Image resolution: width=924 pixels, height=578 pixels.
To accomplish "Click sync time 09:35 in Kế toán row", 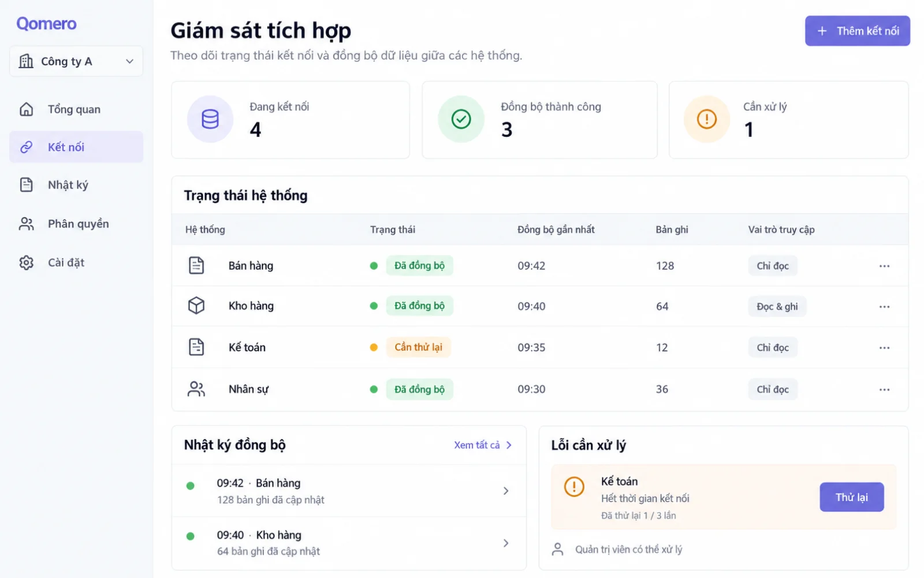I will pos(531,347).
